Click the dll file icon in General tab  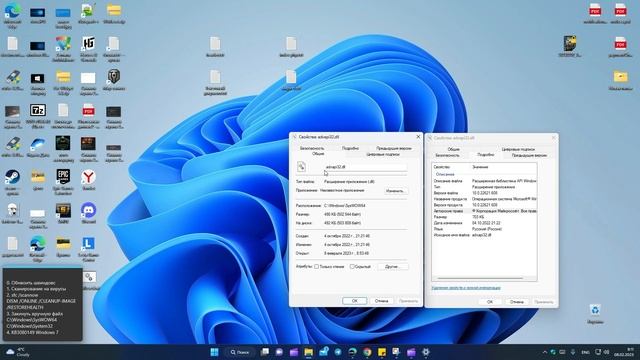[x=301, y=167]
